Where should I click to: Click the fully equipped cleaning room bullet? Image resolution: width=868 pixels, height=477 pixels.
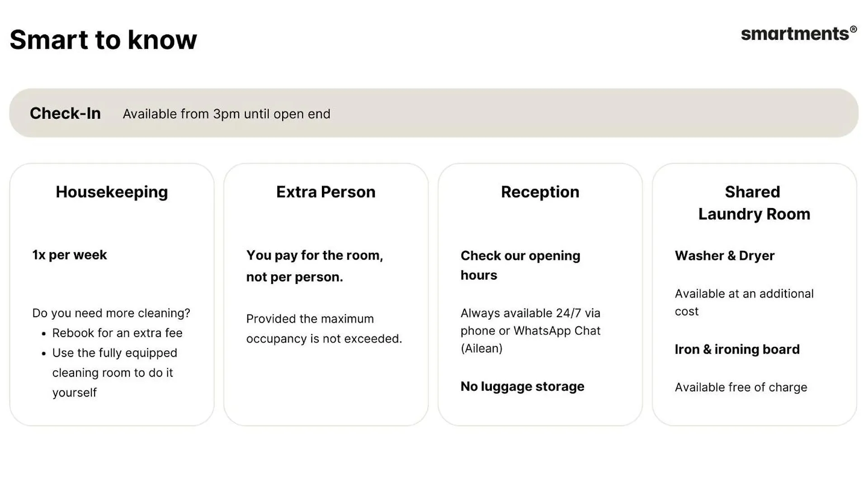click(114, 373)
